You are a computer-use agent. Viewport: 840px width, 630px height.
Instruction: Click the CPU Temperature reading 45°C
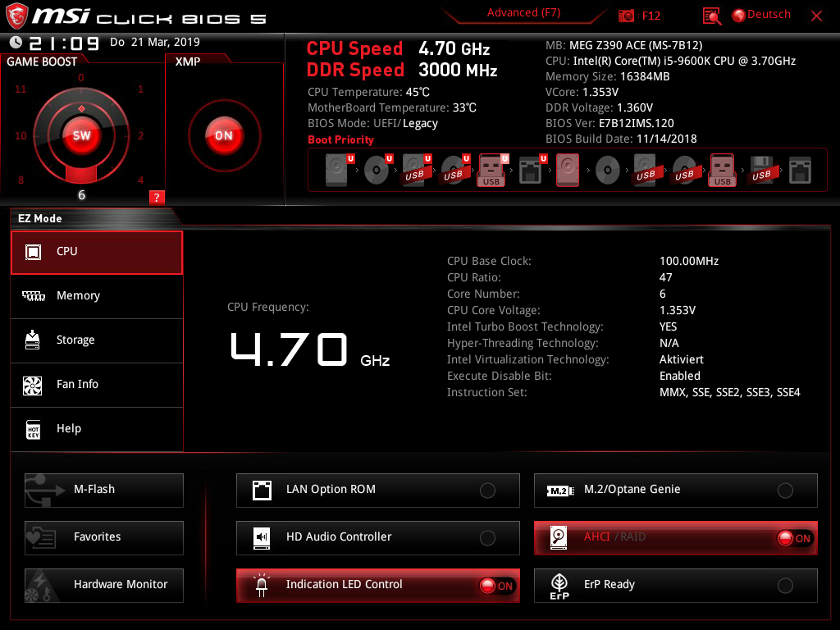[418, 92]
